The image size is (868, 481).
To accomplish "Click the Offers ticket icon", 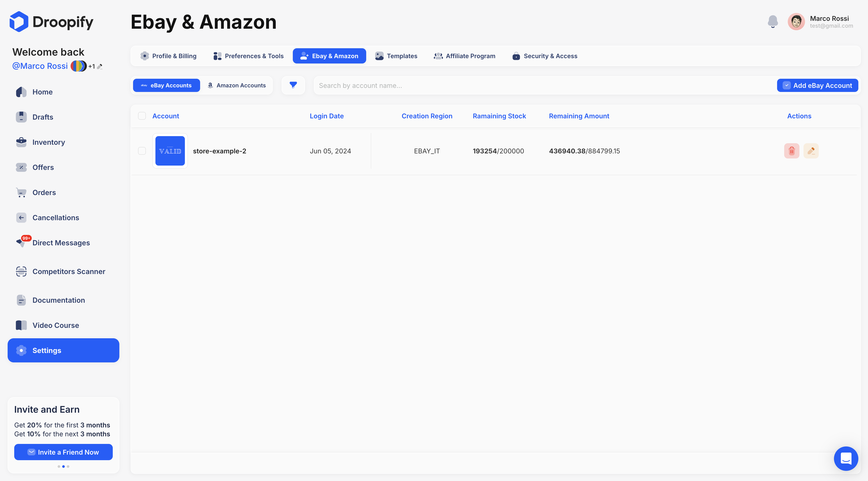I will [x=21, y=167].
